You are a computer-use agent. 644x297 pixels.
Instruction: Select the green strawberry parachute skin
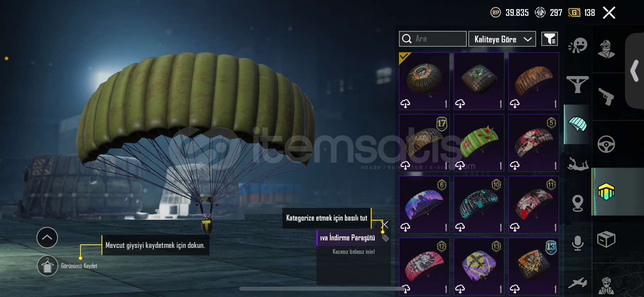coord(479,143)
